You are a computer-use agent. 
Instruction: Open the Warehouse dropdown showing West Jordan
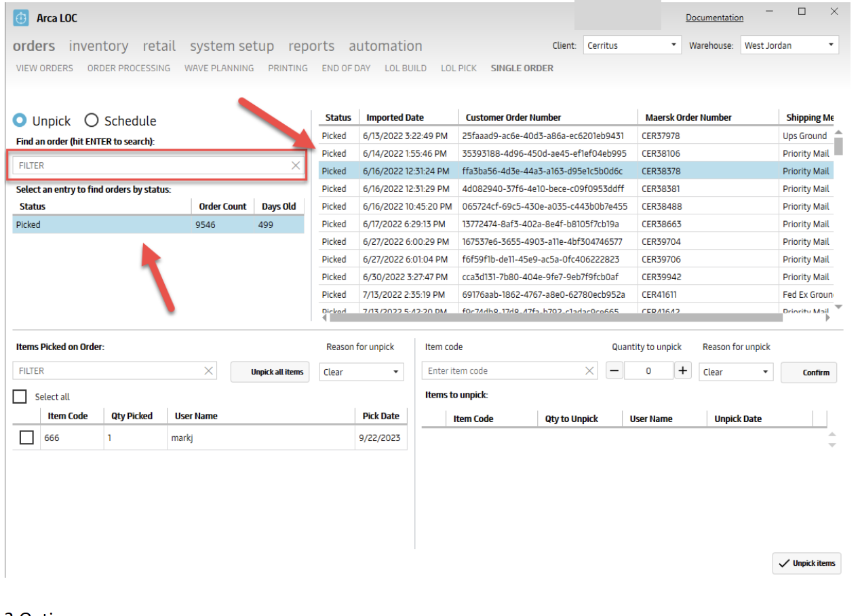789,45
